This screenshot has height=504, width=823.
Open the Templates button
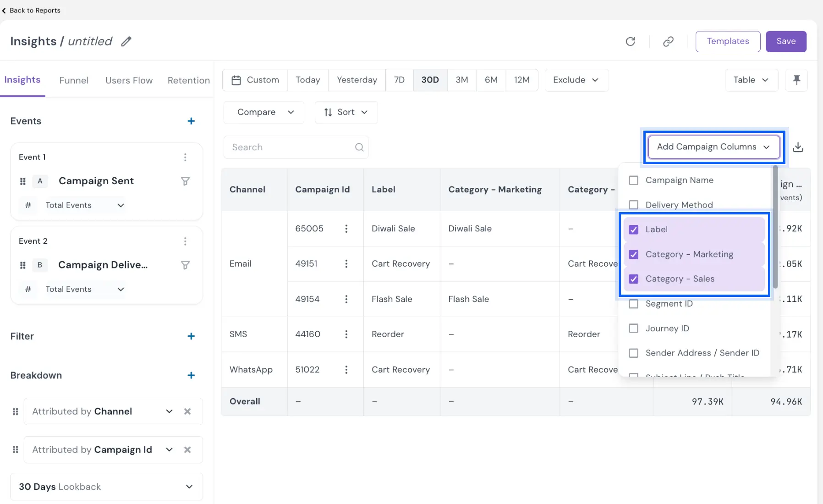(x=728, y=42)
